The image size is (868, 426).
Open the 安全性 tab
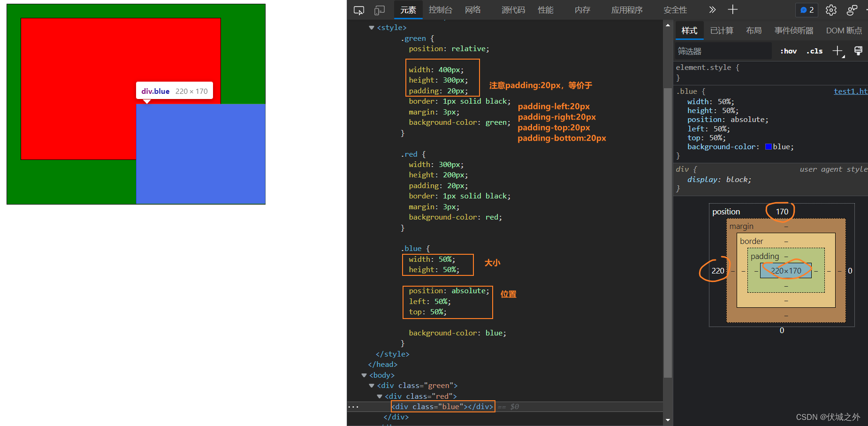click(x=675, y=10)
